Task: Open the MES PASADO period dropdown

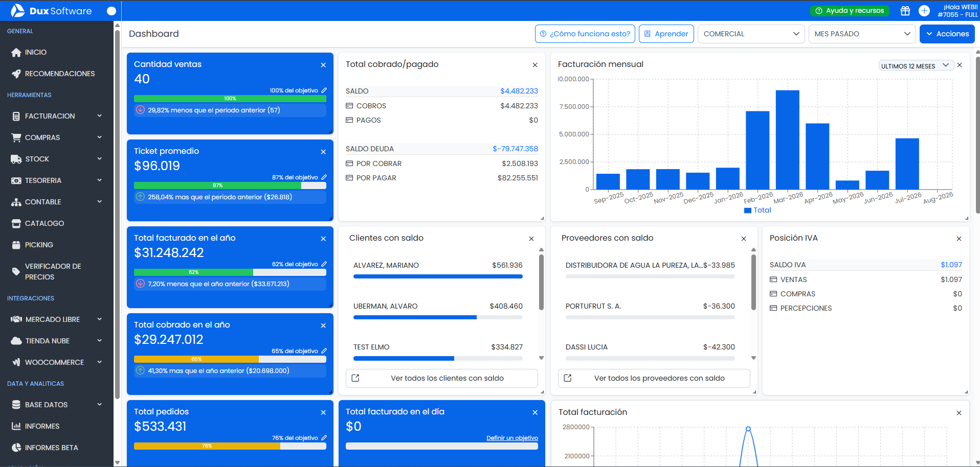Action: point(862,34)
